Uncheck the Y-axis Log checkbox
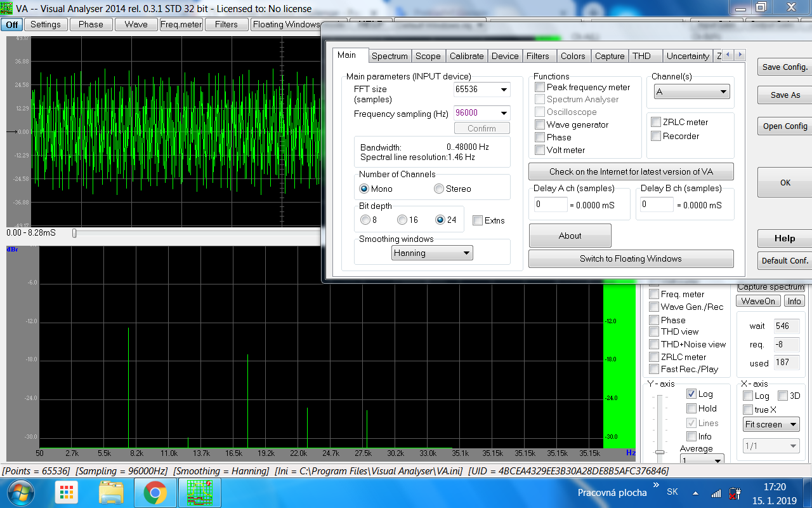Screen dimensions: 812x508 (x=691, y=394)
